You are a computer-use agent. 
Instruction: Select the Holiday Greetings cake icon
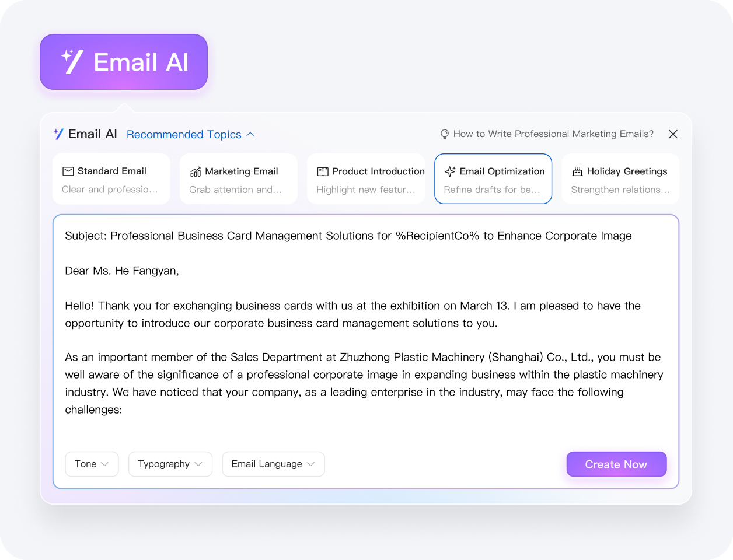coord(577,171)
